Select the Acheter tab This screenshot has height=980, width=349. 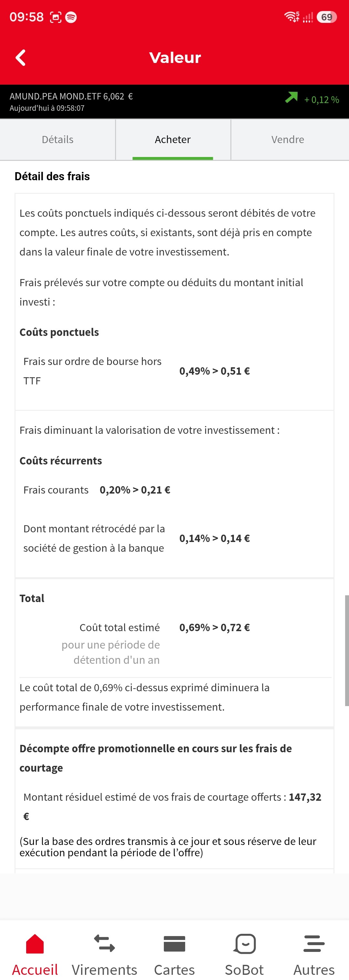(173, 140)
